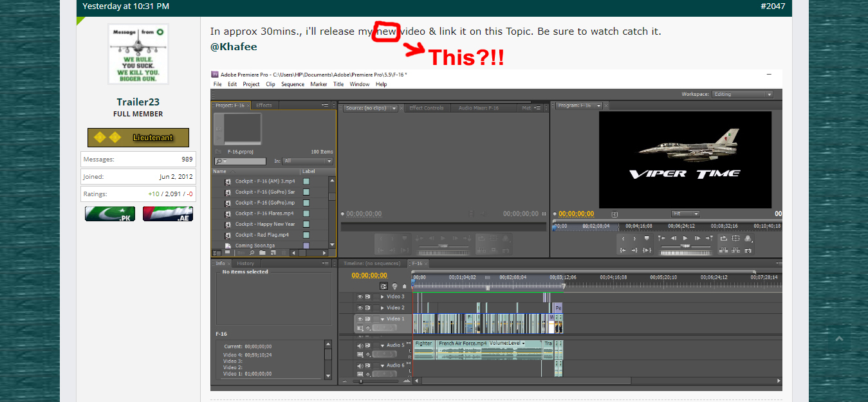The image size is (868, 402).
Task: Click Go to Next Edit Point in Program monitor
Action: 710,238
